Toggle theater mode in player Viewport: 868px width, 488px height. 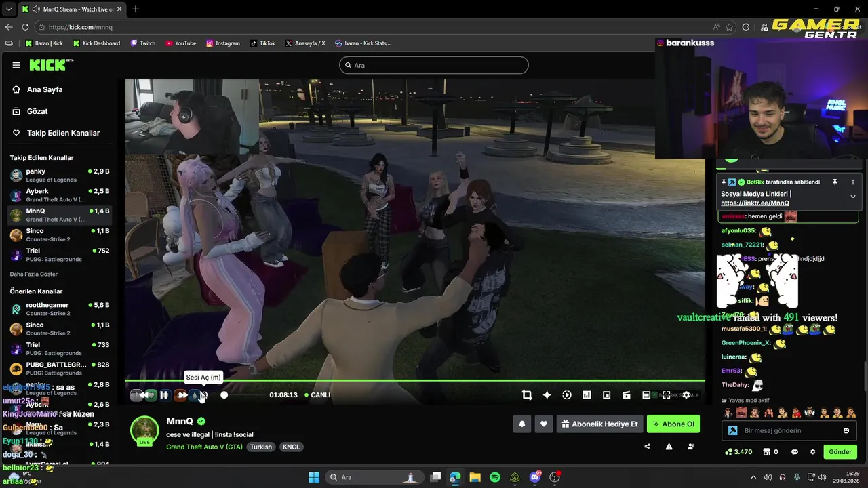click(646, 395)
